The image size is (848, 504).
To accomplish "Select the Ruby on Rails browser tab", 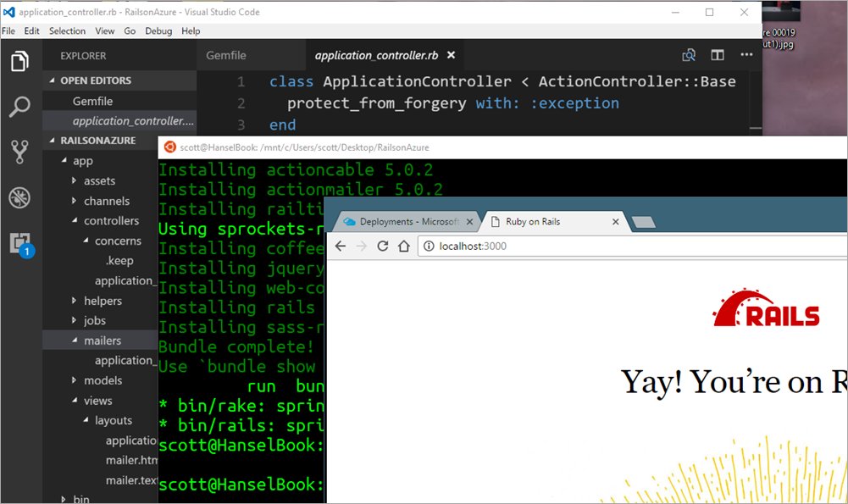I will point(553,222).
